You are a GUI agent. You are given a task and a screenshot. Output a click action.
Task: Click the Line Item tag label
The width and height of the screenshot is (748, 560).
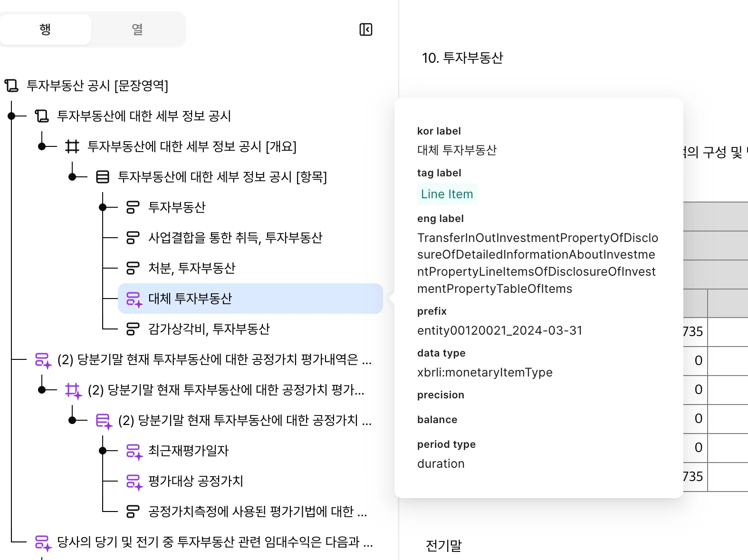click(x=447, y=194)
